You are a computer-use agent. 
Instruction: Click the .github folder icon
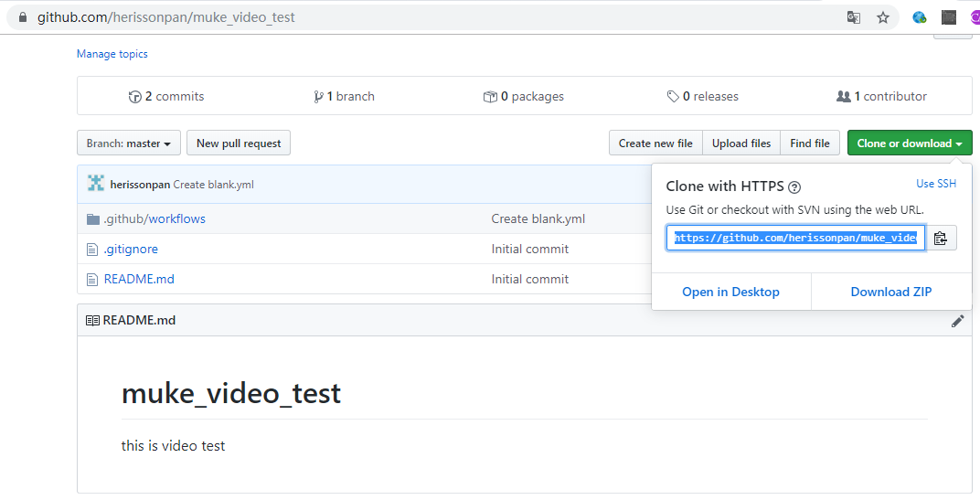[92, 219]
